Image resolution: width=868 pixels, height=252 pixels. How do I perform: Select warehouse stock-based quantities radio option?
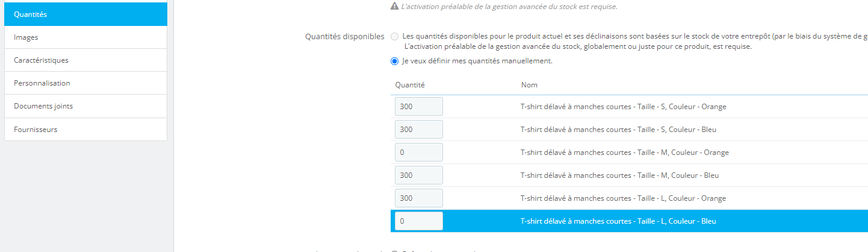394,36
